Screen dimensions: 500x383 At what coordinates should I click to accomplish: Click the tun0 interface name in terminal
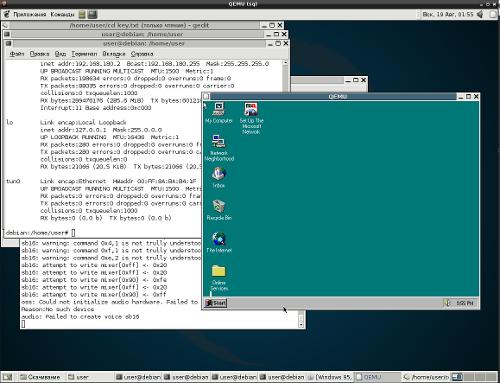13,181
